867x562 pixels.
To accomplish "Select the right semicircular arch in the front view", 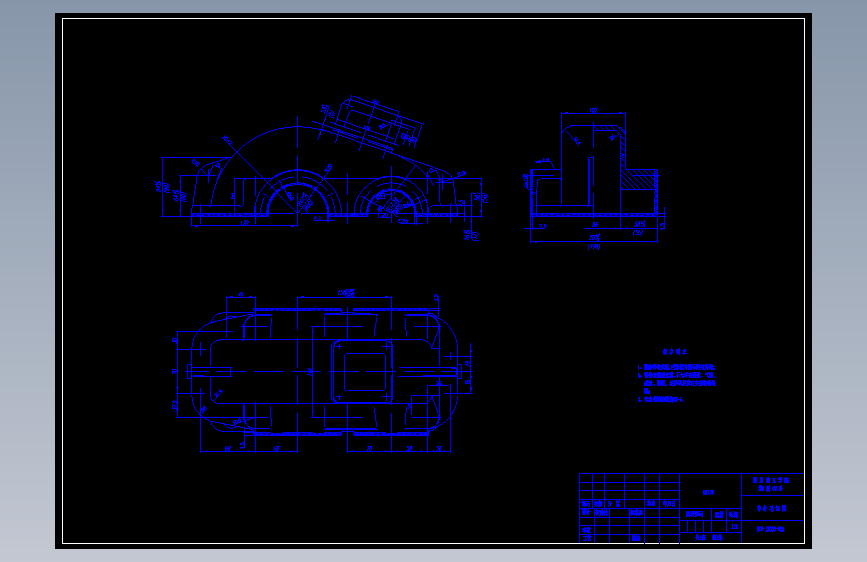I will [x=391, y=196].
